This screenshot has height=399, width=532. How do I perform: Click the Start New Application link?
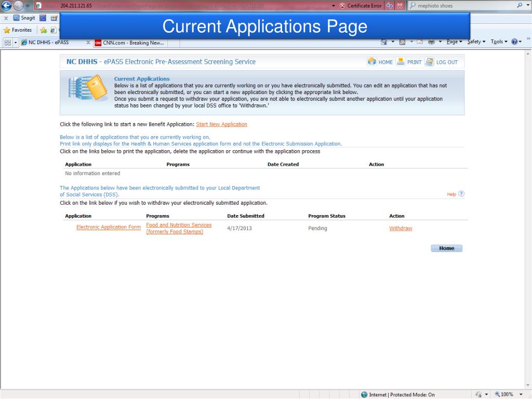tap(221, 125)
